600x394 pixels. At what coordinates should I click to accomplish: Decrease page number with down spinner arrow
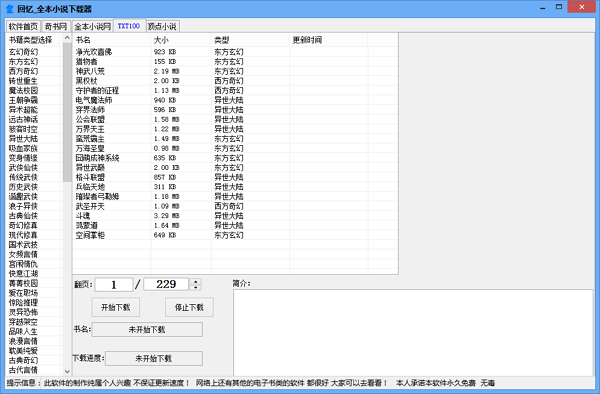pyautogui.click(x=196, y=287)
